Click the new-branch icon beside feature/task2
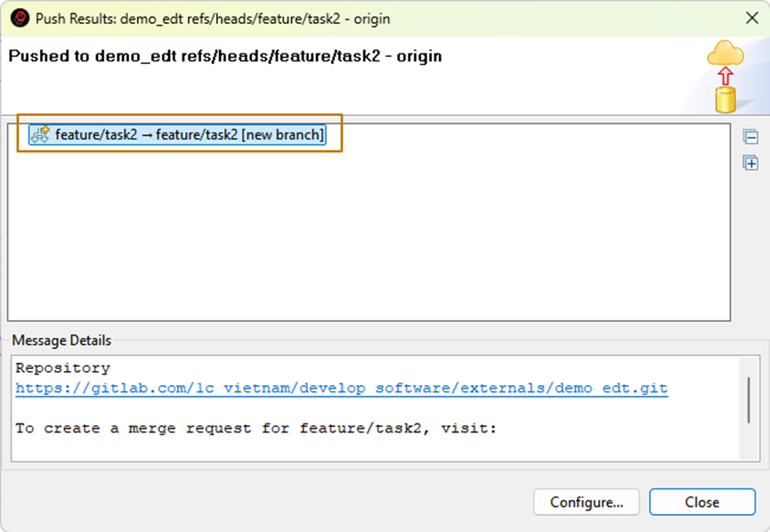Viewport: 770px width, 532px height. pyautogui.click(x=40, y=134)
